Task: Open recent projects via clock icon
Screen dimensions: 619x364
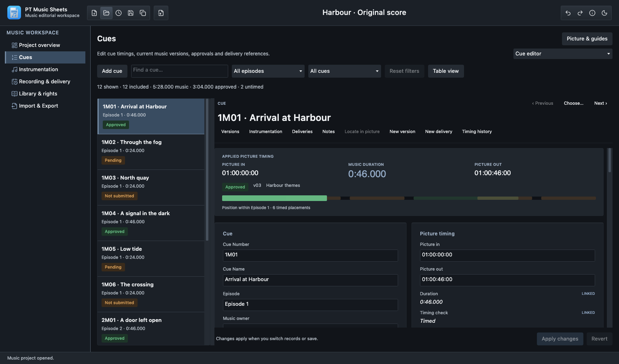Action: 119,13
